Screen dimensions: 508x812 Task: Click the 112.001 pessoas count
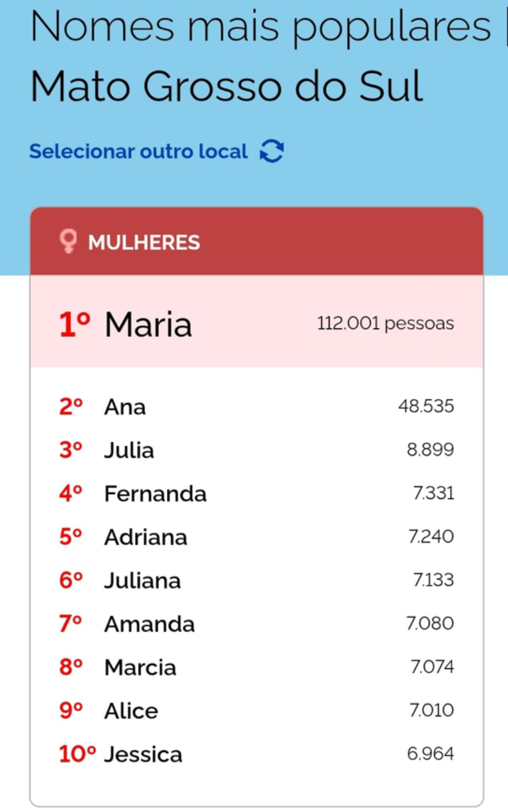[x=385, y=323]
